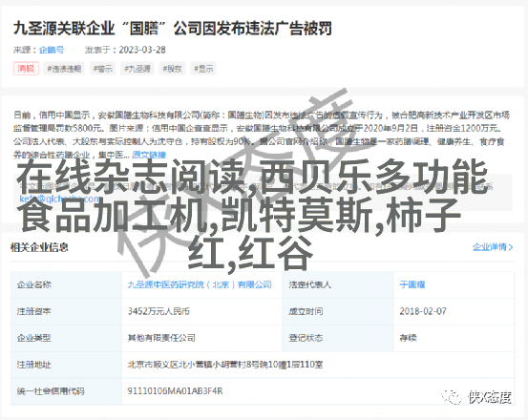The width and height of the screenshot is (528, 420).
Task: Open 九圣源中医药研究院（北京）有限公司 company link
Action: point(200,284)
